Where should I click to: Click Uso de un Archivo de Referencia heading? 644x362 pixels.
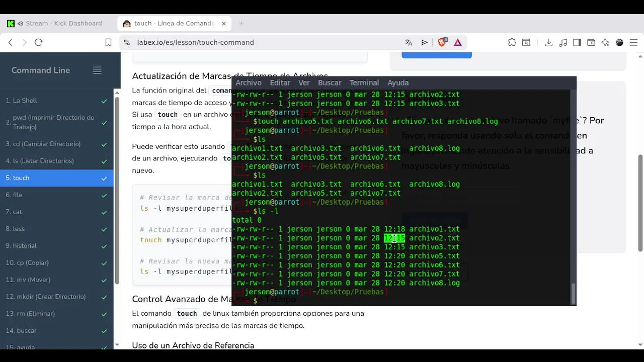(x=193, y=345)
